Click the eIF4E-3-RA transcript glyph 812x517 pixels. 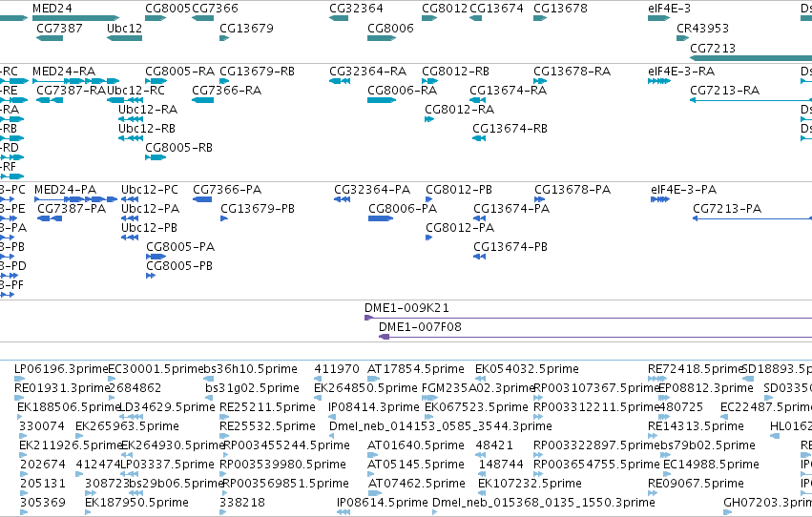[659, 81]
